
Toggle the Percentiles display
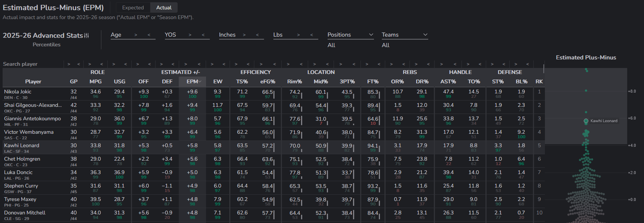(46, 44)
